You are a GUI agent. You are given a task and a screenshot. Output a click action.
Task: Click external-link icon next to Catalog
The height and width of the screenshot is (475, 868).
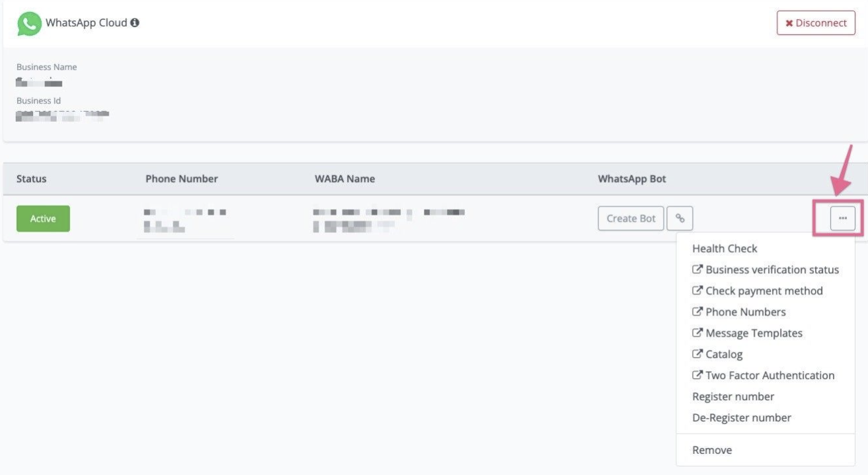coord(697,354)
